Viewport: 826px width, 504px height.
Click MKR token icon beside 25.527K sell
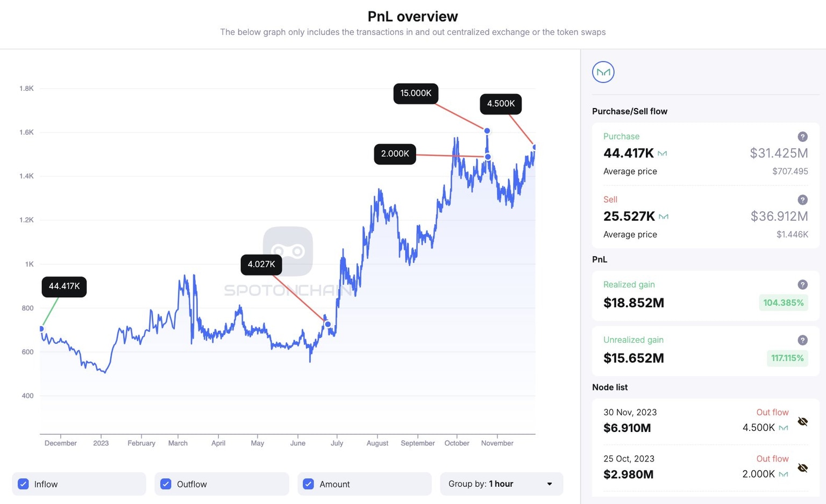click(x=664, y=217)
